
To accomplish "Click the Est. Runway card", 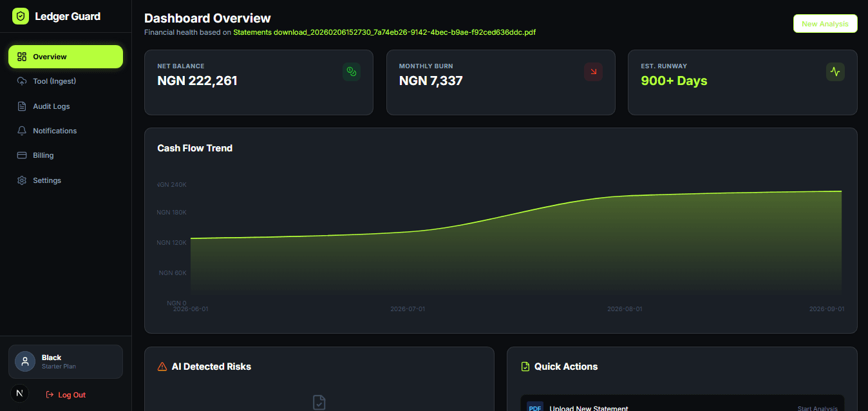I will click(742, 82).
